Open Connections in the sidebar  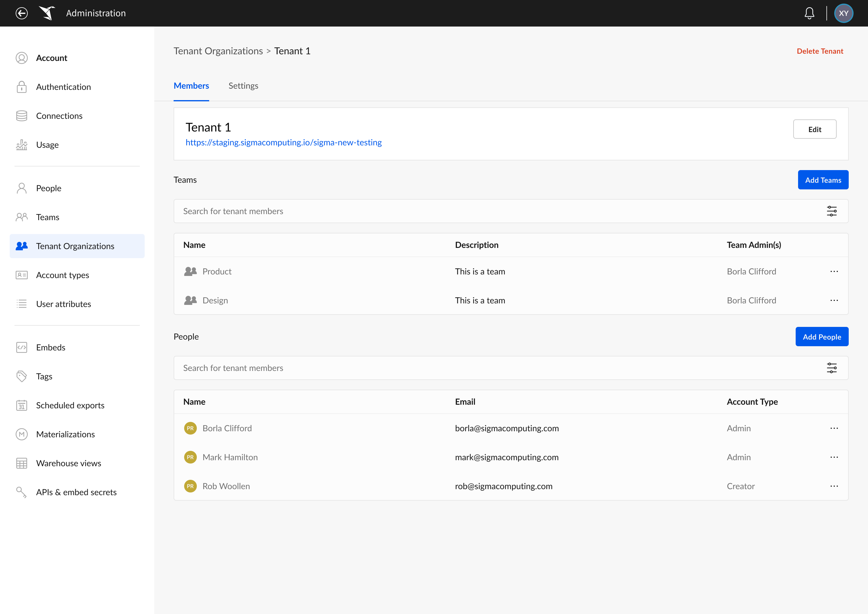click(x=59, y=116)
